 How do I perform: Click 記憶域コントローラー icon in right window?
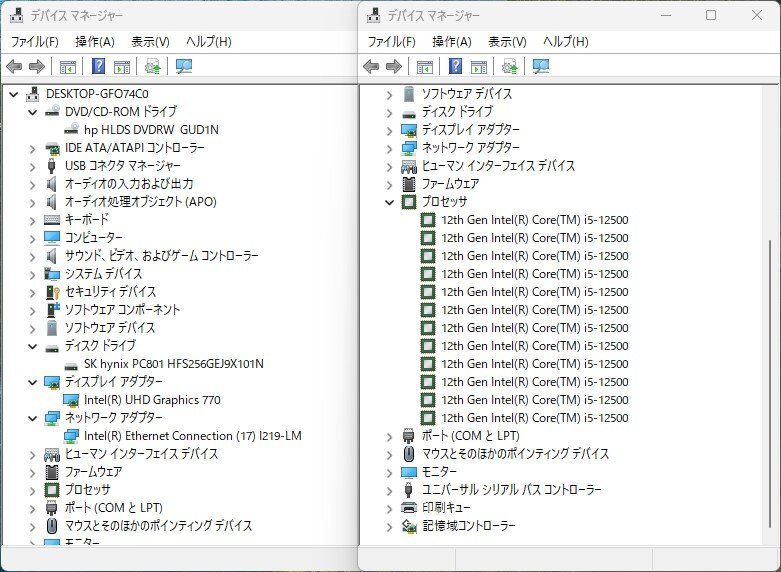coord(409,526)
